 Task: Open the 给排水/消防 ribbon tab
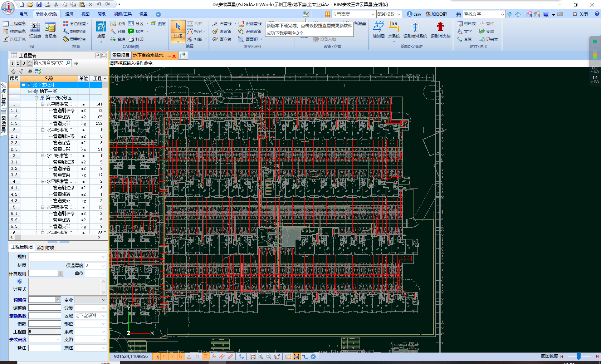(47, 14)
